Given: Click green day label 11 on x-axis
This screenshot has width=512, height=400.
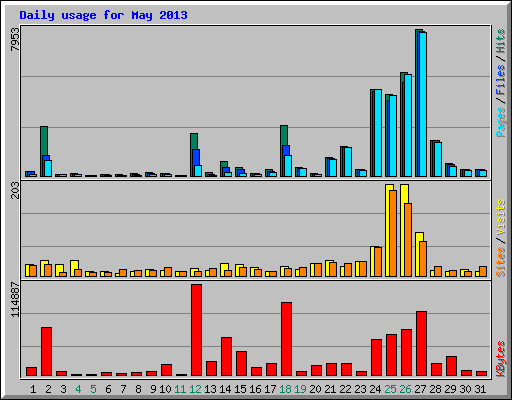Looking at the screenshot, I should click(180, 389).
